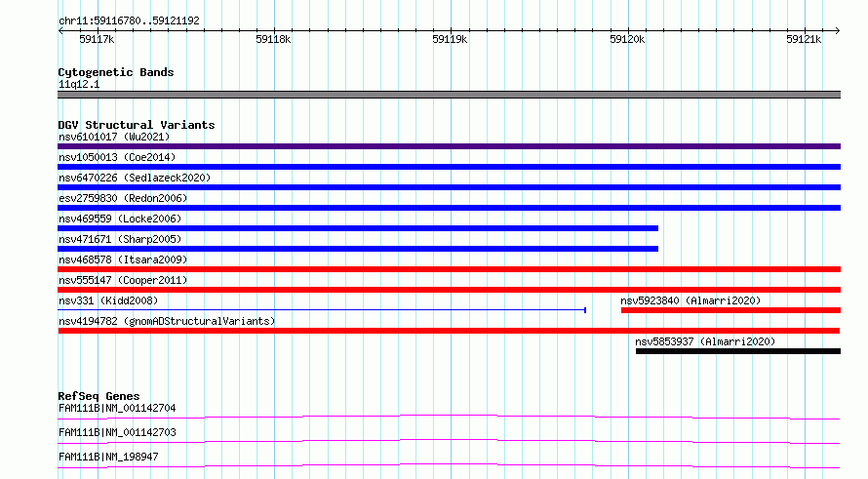Viewport: 868px width, 479px height.
Task: Click the 59119k ruler tick label
Action: [x=450, y=39]
